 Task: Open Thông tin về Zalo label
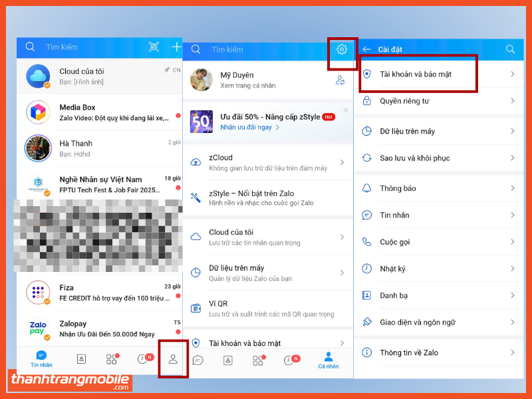(x=409, y=352)
